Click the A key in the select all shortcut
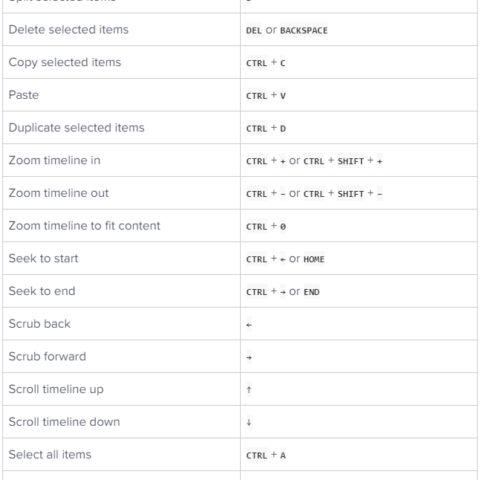 click(283, 455)
